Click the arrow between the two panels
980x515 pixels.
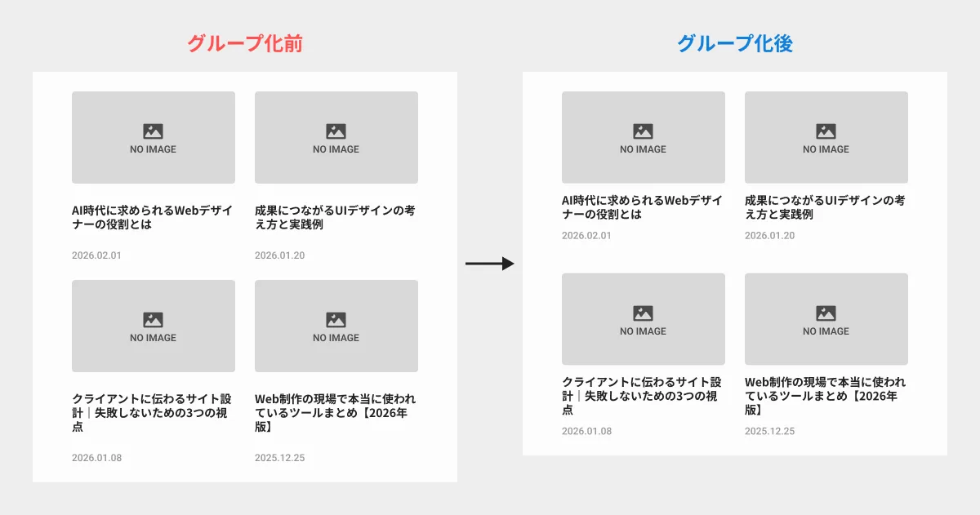(x=489, y=264)
